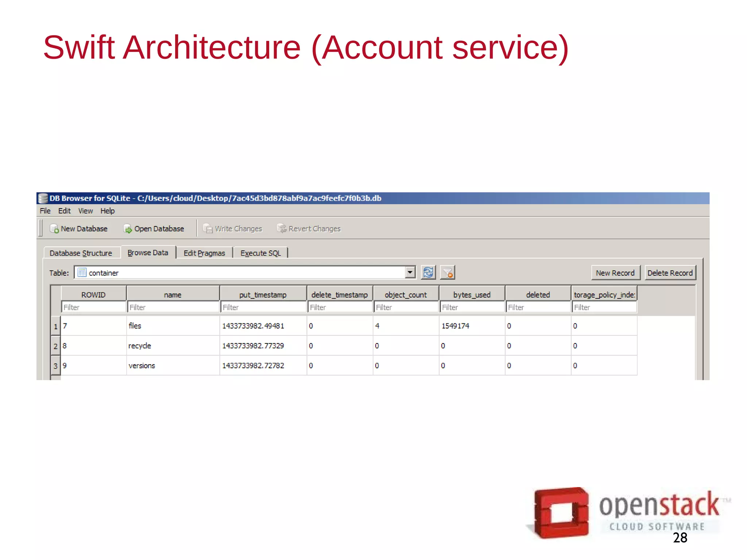This screenshot has height=560, width=747.
Task: Select ROWID cell with value 9
Action: (93, 365)
